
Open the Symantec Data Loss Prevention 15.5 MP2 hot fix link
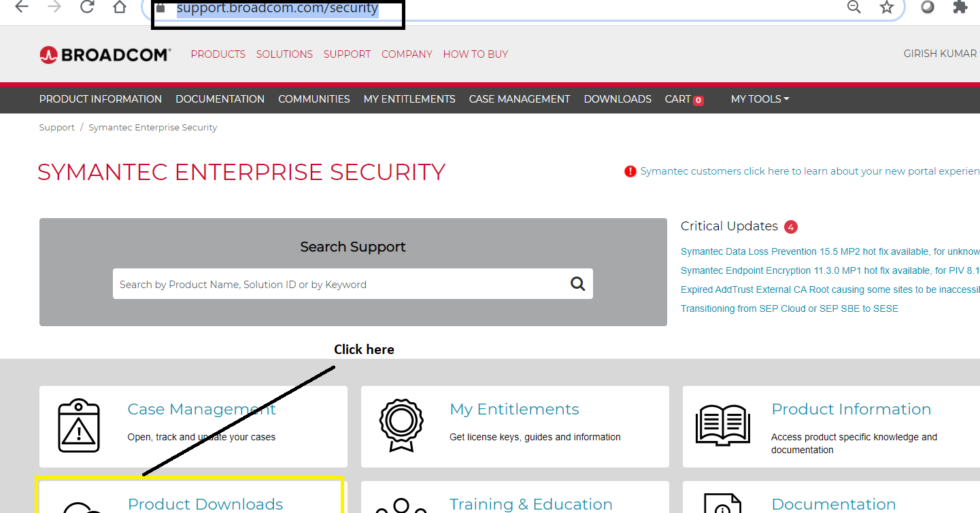830,251
